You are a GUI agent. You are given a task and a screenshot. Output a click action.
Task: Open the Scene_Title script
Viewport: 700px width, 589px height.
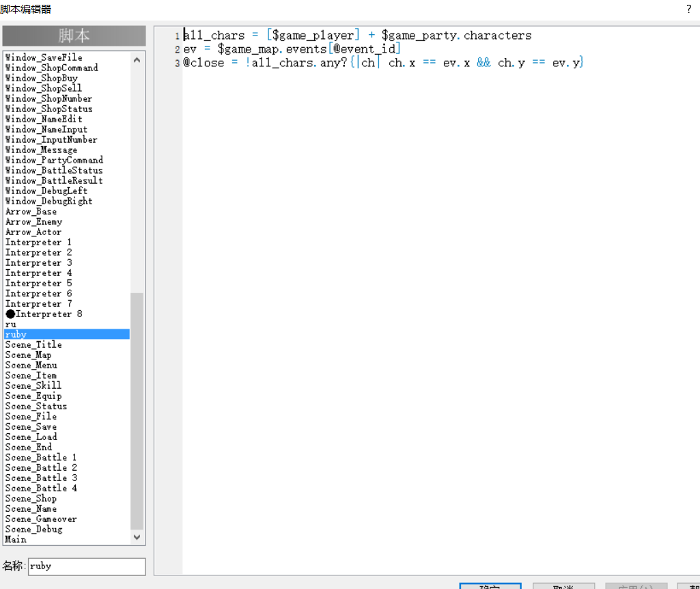pyautogui.click(x=33, y=345)
